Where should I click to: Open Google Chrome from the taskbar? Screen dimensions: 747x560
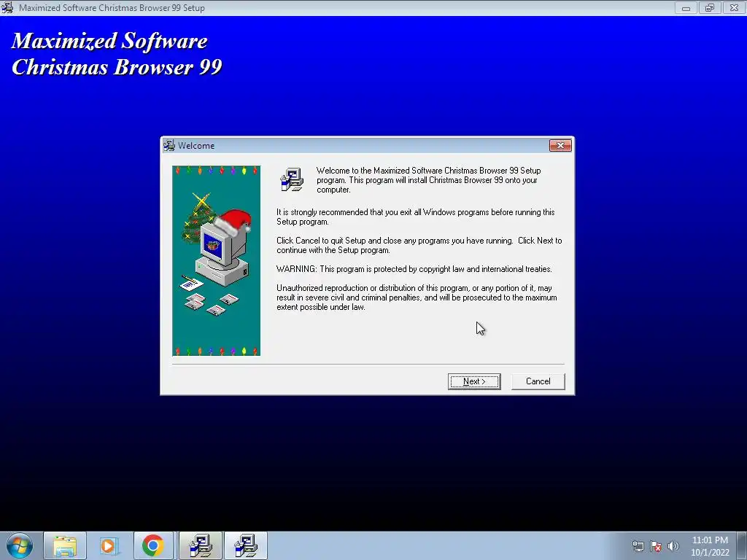click(x=153, y=545)
